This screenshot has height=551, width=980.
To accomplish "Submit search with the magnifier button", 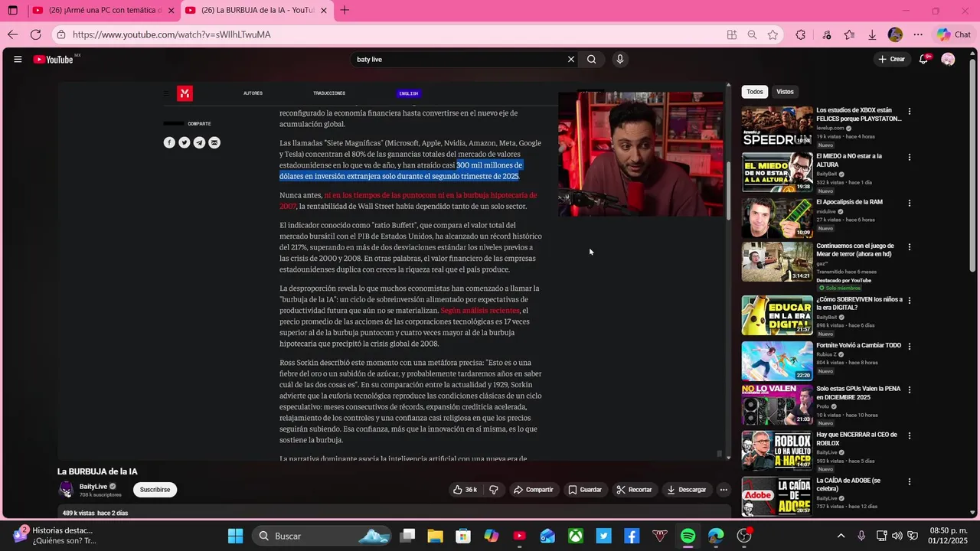I will pos(592,59).
